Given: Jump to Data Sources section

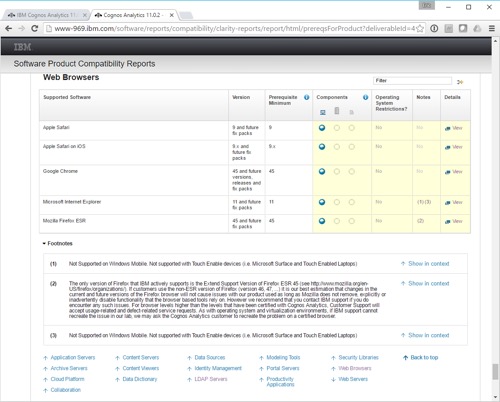Looking at the screenshot, I should tap(210, 358).
